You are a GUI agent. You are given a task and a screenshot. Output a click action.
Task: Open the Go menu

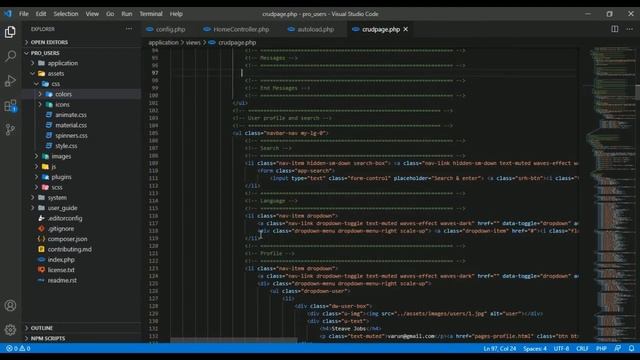coord(110,13)
